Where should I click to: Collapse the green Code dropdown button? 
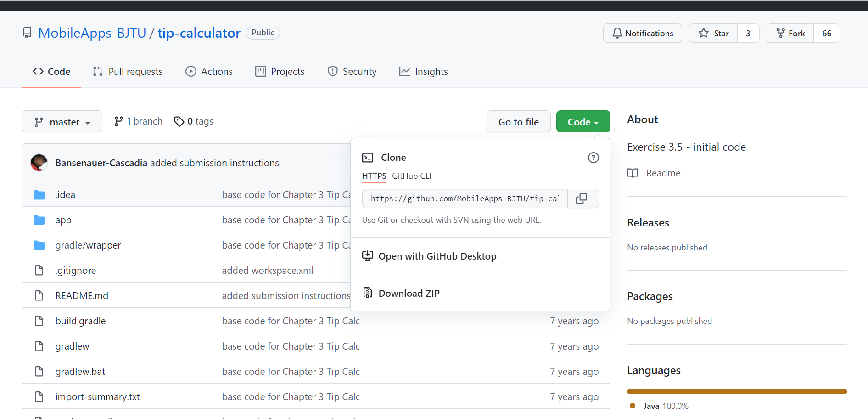[583, 122]
